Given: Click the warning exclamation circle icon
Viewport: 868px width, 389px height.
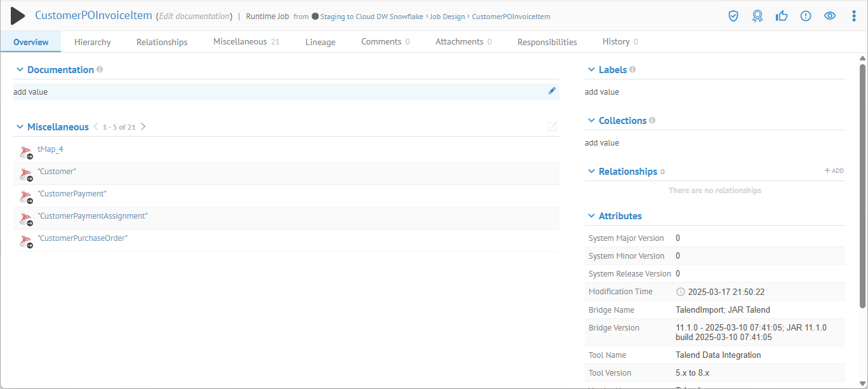Looking at the screenshot, I should 806,17.
